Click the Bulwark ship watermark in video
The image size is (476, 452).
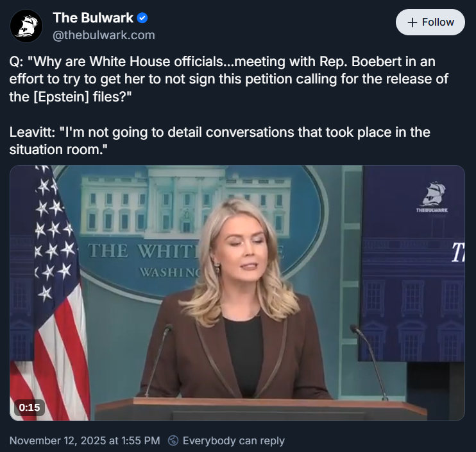coord(433,194)
